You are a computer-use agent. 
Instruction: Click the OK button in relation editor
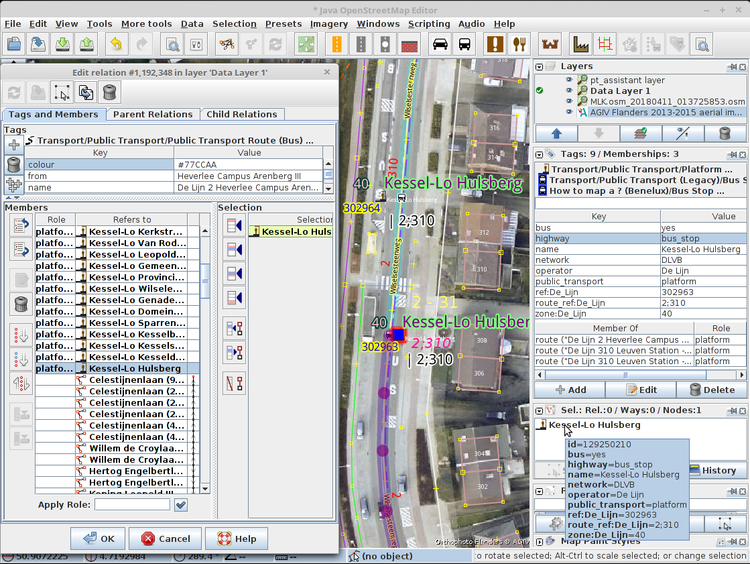click(98, 539)
